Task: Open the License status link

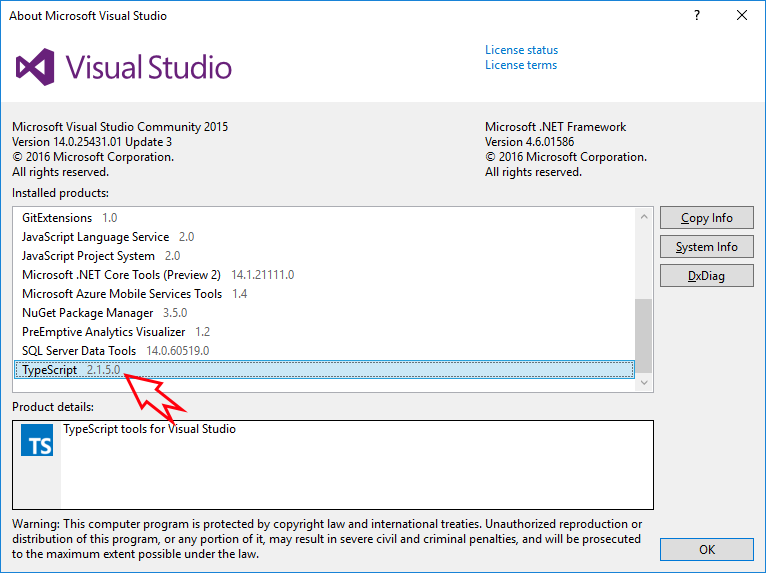Action: click(521, 50)
